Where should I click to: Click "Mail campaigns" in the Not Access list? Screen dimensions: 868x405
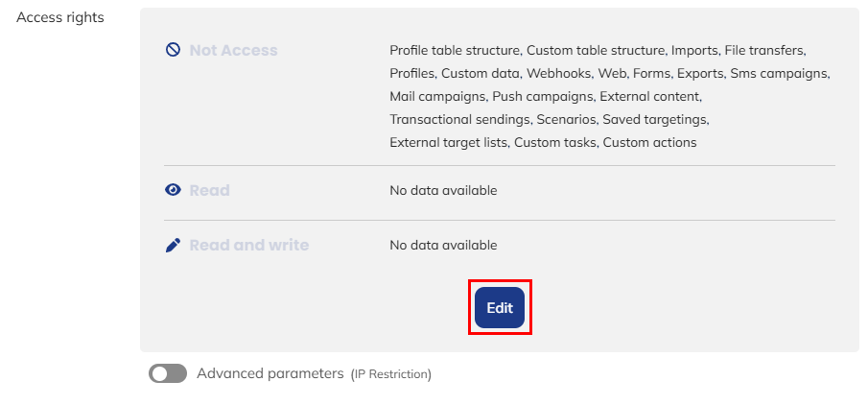tap(437, 96)
